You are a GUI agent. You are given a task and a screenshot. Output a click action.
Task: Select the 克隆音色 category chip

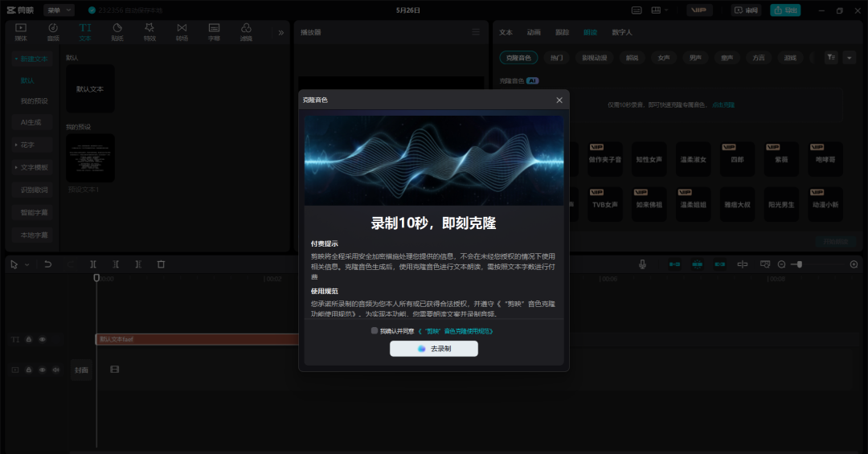518,58
